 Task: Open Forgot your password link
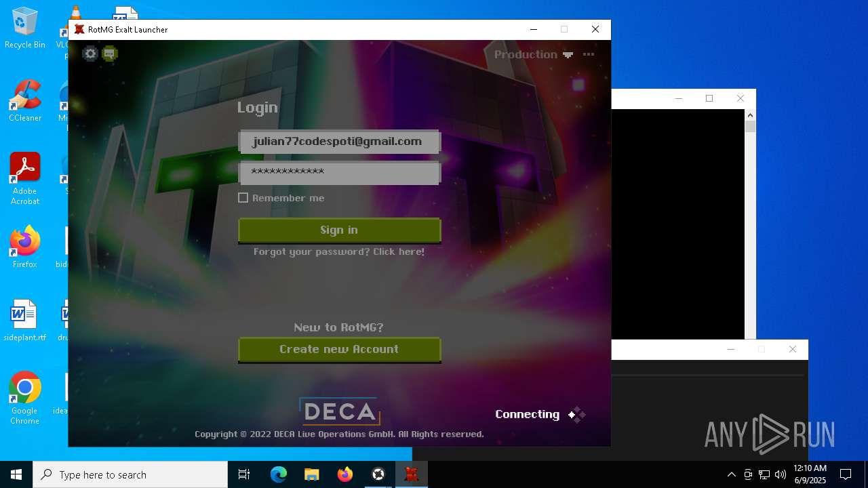[x=339, y=251]
